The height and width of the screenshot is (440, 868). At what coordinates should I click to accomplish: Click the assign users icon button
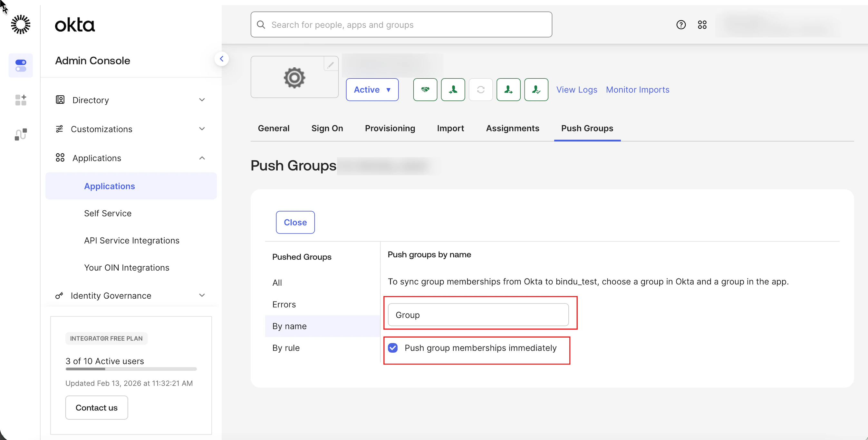pos(453,90)
